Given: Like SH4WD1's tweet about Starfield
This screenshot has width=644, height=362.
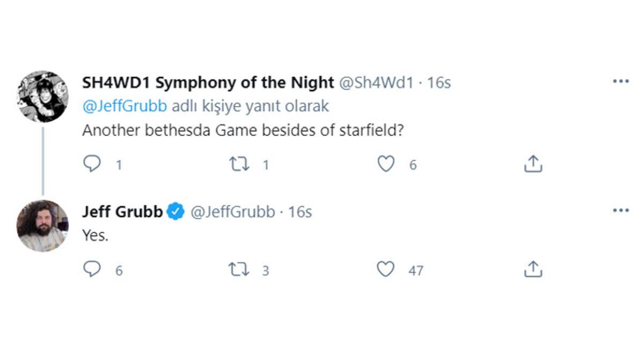Looking at the screenshot, I should (385, 164).
